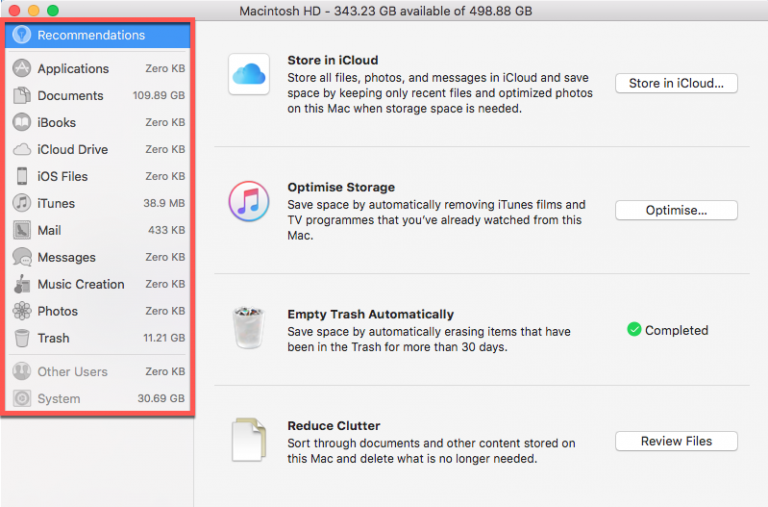Click the large iTunes icon beside Optimise Storage
Screen dimensions: 768x507
pyautogui.click(x=249, y=201)
